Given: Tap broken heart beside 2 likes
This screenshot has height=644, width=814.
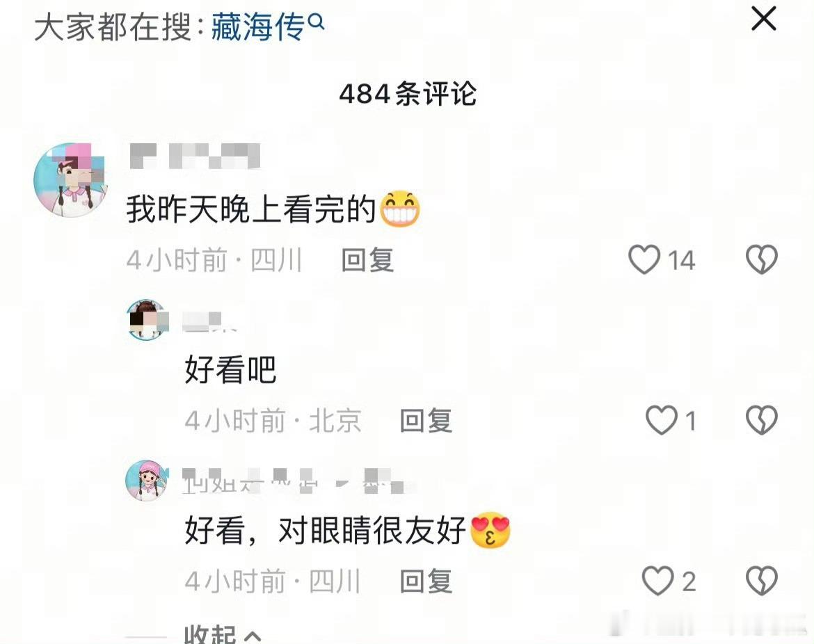Looking at the screenshot, I should click(x=762, y=580).
